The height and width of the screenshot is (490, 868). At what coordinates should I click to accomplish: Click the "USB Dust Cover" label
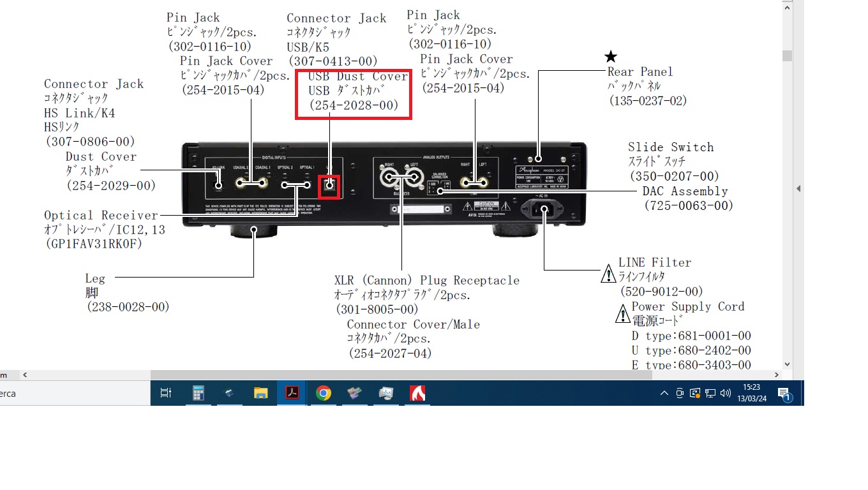click(358, 76)
